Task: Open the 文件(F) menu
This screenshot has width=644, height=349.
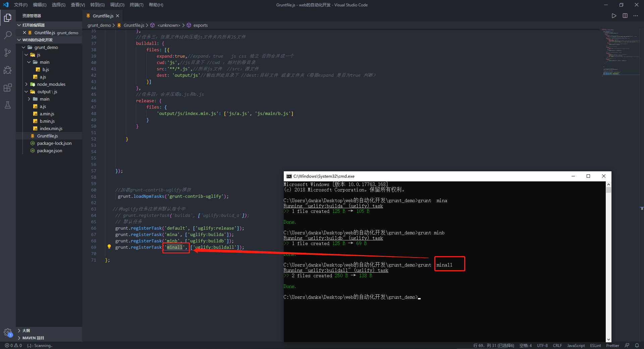Action: [21, 5]
